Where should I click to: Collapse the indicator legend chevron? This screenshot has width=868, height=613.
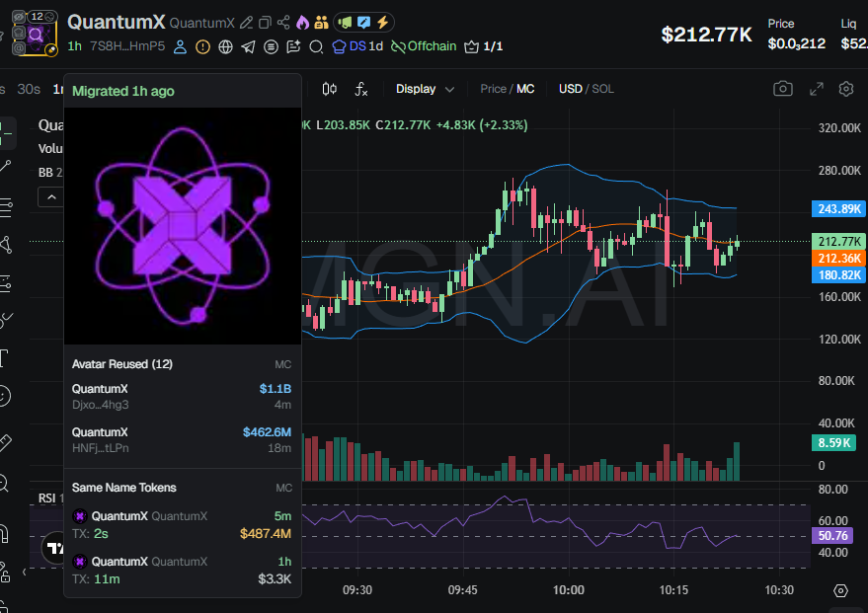point(49,197)
